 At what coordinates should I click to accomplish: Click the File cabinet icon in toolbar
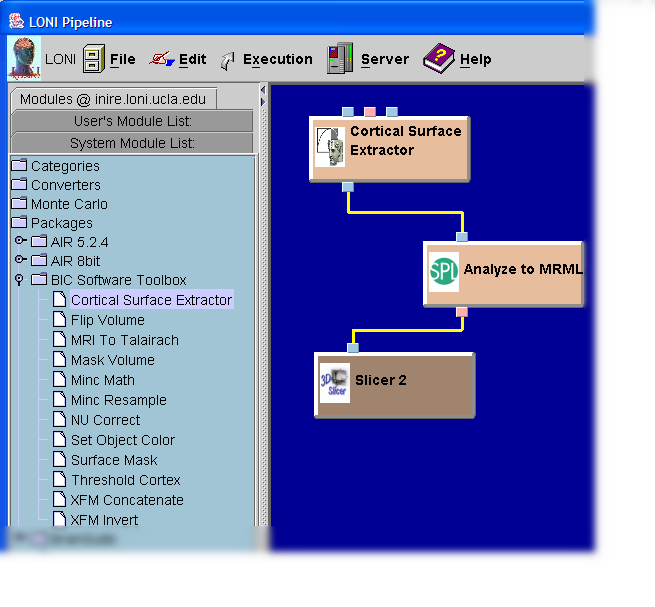pos(93,59)
